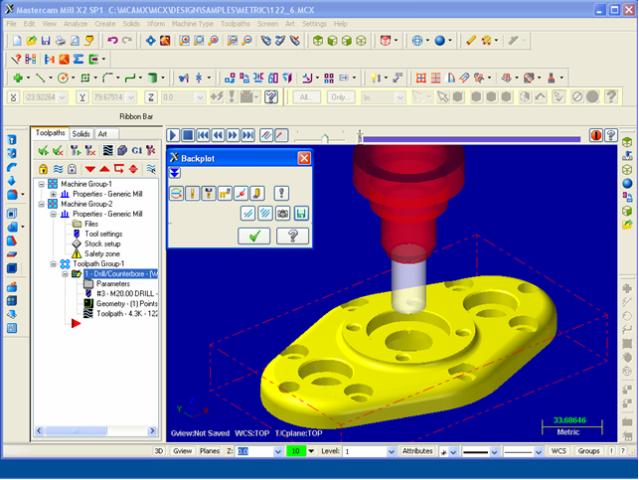Click the Groups button in status bar
Image resolution: width=639 pixels, height=480 pixels.
(x=588, y=451)
